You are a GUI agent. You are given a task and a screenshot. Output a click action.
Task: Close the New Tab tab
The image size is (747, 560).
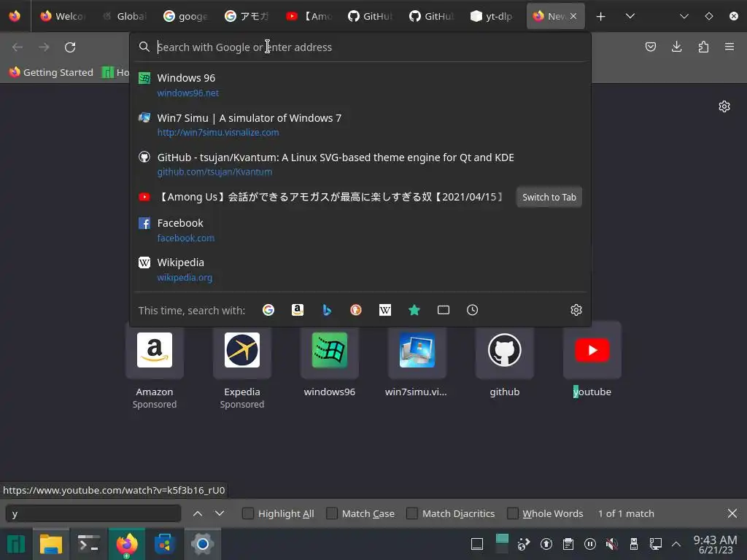(573, 16)
